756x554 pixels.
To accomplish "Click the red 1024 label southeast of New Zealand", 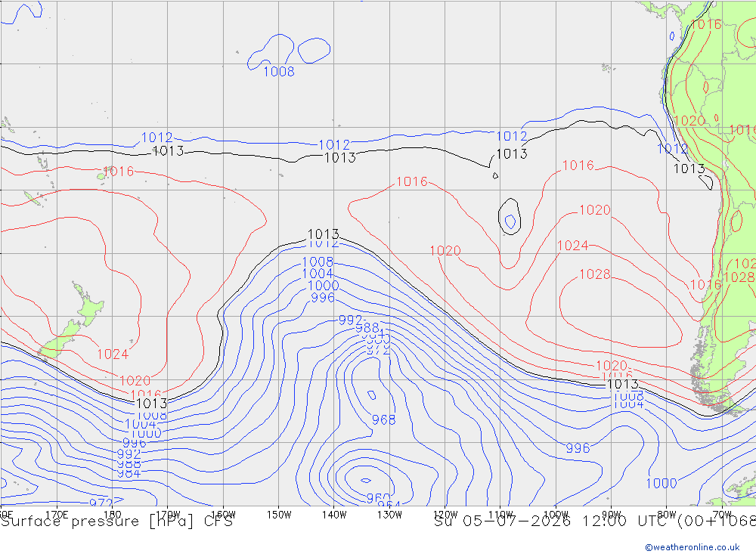I will pyautogui.click(x=113, y=354).
